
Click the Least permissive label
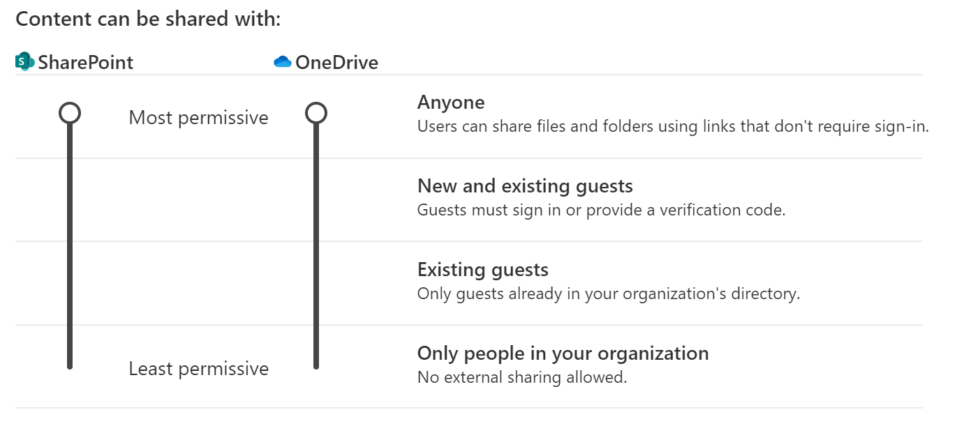pos(198,369)
